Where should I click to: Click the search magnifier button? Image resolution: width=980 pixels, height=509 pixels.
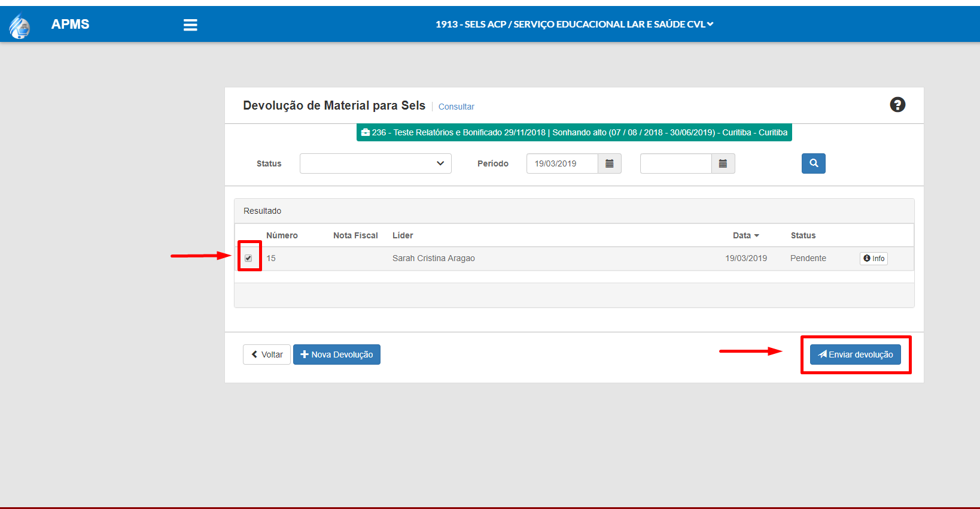814,163
